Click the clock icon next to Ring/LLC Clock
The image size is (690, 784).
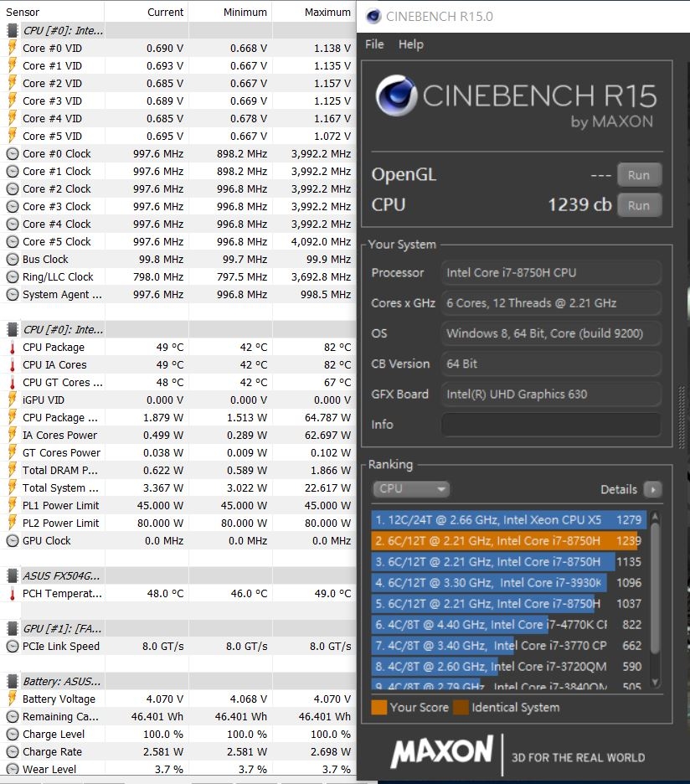(x=12, y=277)
